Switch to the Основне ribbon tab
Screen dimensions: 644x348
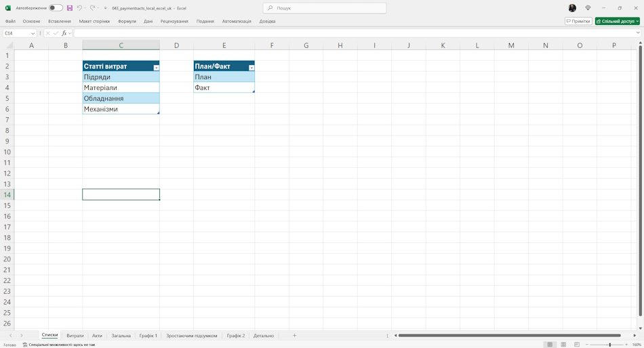[32, 21]
